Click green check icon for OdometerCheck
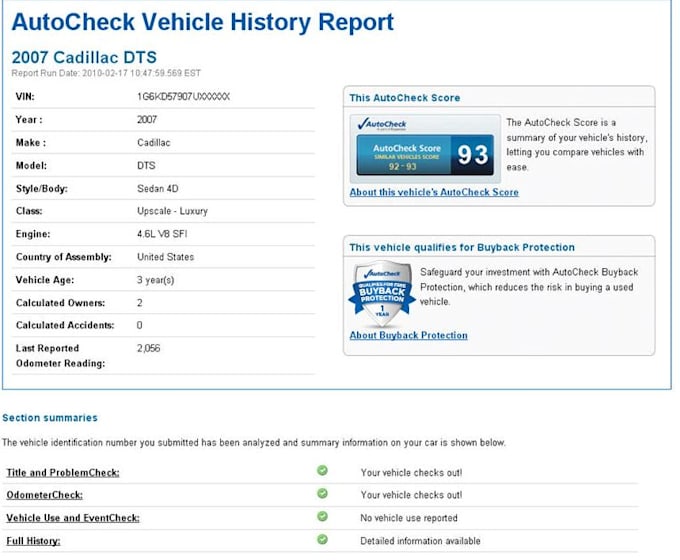This screenshot has height=560, width=680. 322,494
